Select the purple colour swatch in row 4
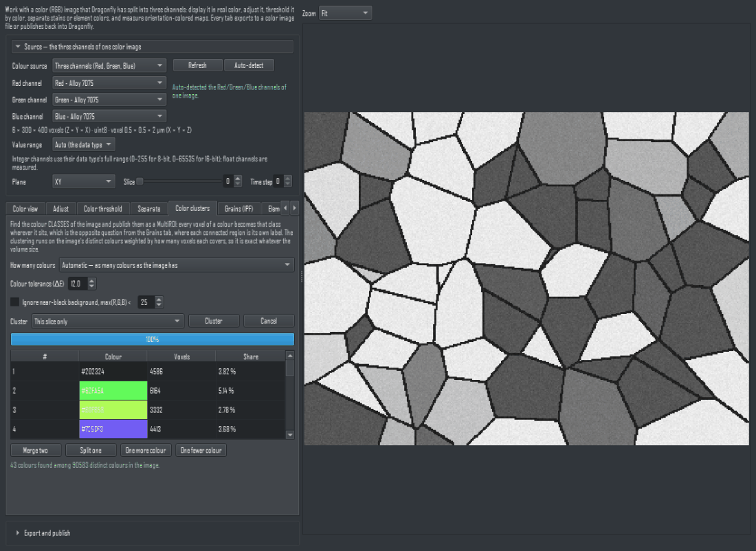 tap(113, 429)
